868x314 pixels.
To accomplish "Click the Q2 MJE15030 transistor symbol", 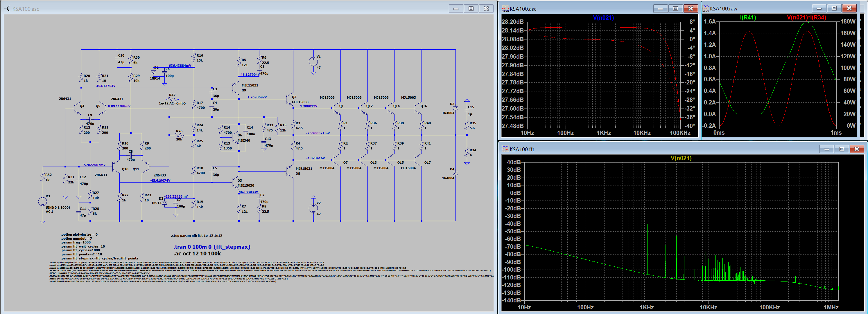I will click(289, 99).
